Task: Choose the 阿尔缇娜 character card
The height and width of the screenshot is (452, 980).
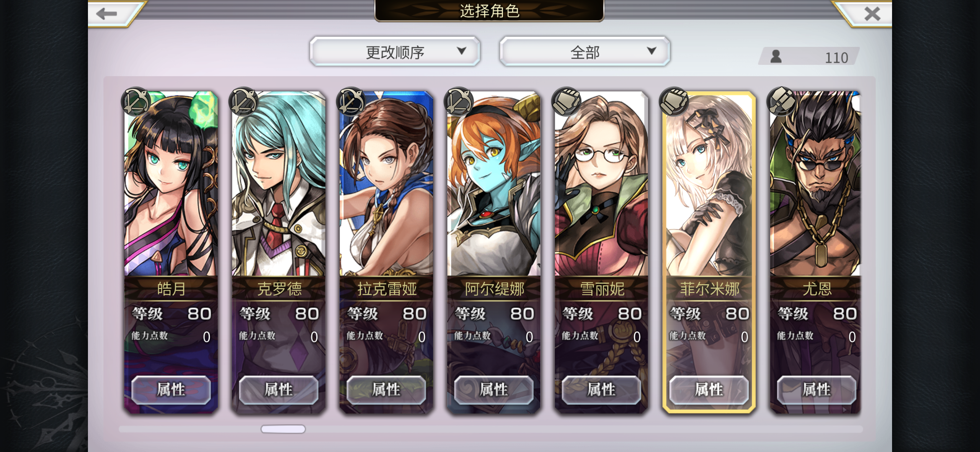Action: (494, 252)
